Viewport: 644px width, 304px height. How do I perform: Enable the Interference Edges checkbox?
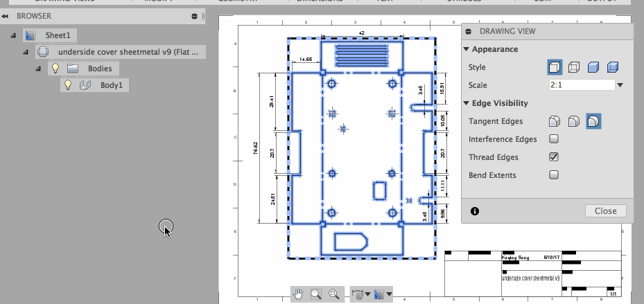pyautogui.click(x=554, y=139)
